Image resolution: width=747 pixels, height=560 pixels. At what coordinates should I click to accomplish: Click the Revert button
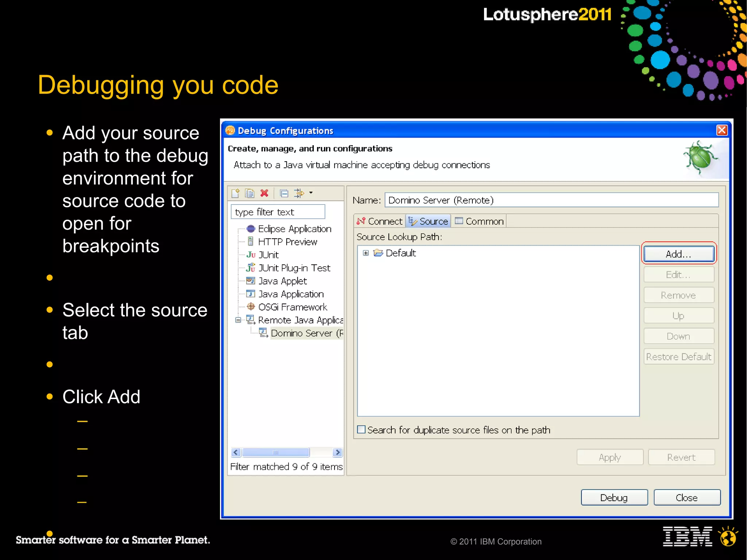click(681, 457)
